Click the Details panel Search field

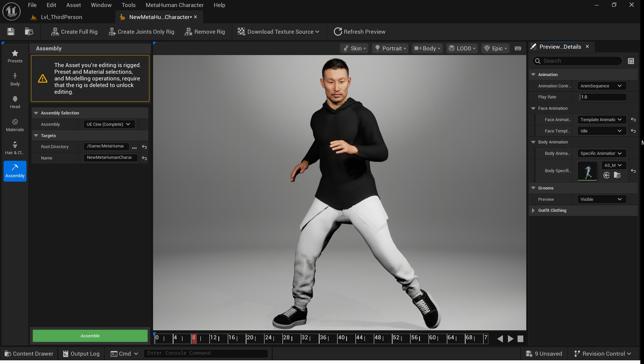578,61
